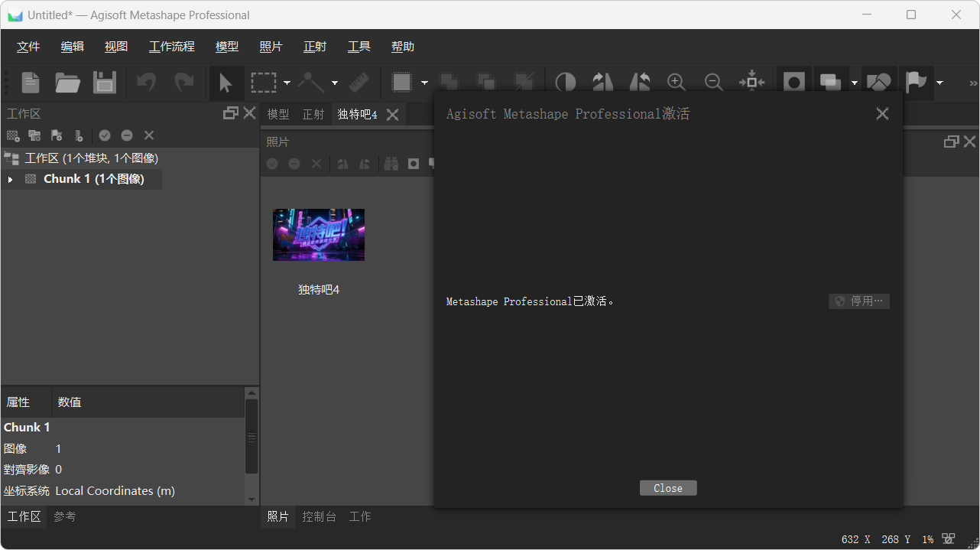This screenshot has width=980, height=550.
Task: Enable selected items in the workspace toolbar
Action: pos(105,135)
